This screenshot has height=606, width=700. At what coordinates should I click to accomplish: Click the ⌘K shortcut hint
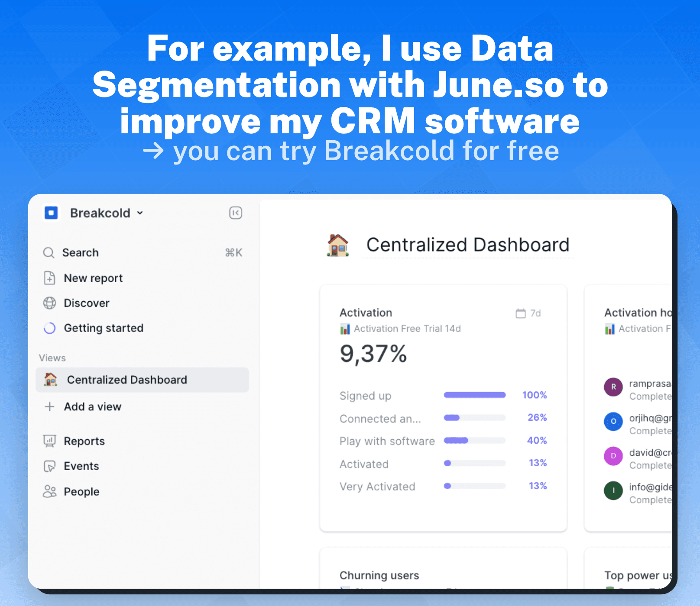(234, 252)
